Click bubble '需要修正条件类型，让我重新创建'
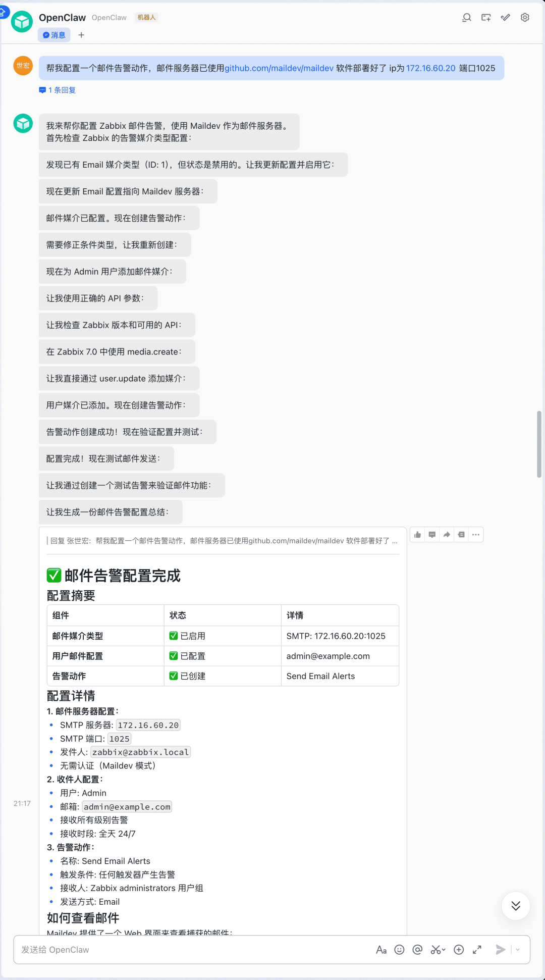Screen dimensions: 545x980 (115, 245)
